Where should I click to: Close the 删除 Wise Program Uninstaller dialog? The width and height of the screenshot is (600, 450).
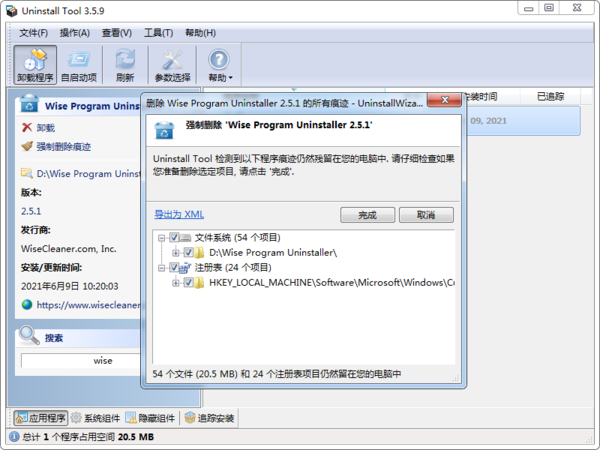coord(445,100)
